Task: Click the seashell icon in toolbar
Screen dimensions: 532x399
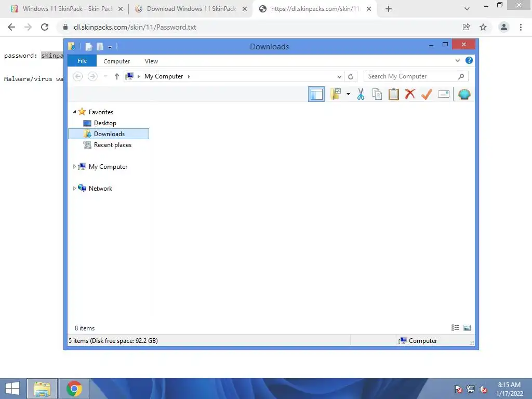Action: (464, 94)
